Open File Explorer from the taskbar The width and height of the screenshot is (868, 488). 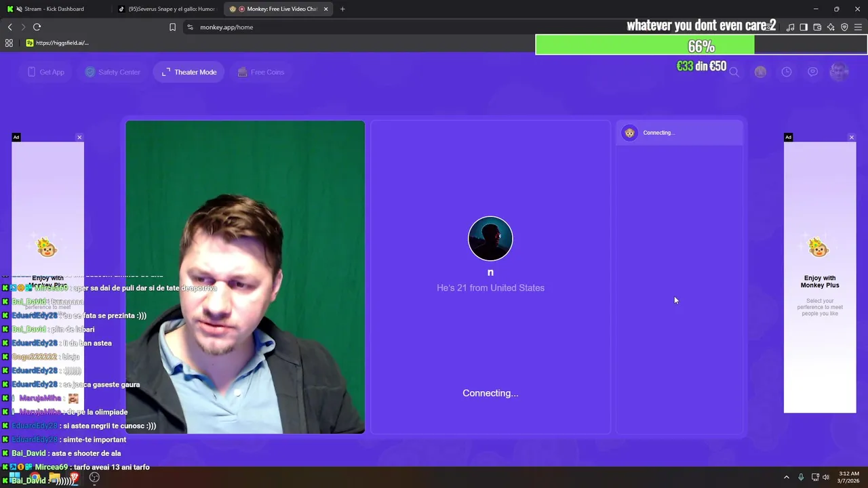click(x=54, y=477)
